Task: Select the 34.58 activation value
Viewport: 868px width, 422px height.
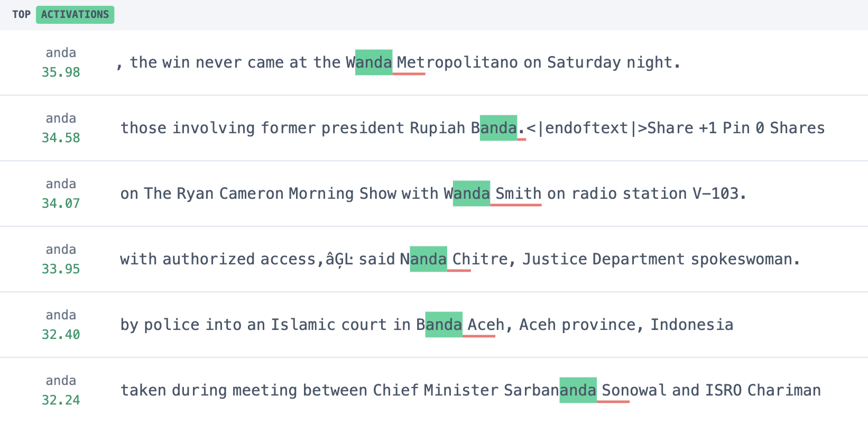Action: tap(61, 137)
